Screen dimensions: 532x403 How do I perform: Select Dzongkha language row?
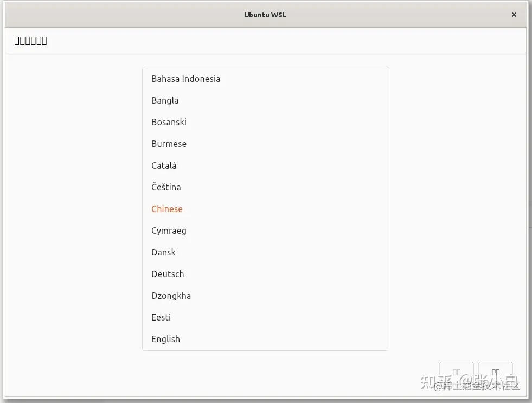265,296
